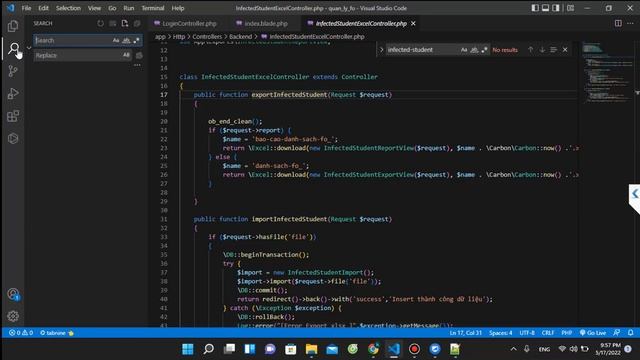Image resolution: width=640 pixels, height=360 pixels.
Task: Open the Edit menu
Action: point(43,8)
